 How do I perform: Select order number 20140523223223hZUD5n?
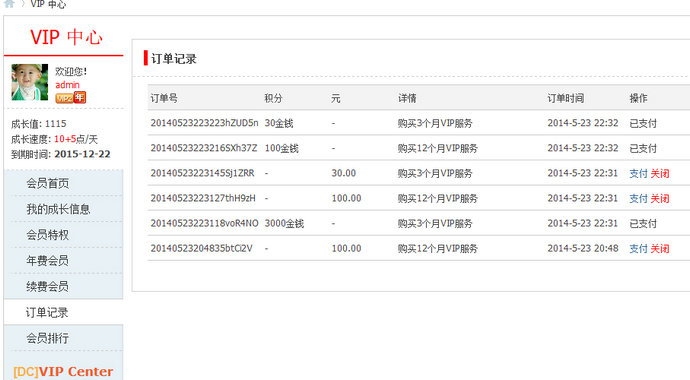[205, 123]
